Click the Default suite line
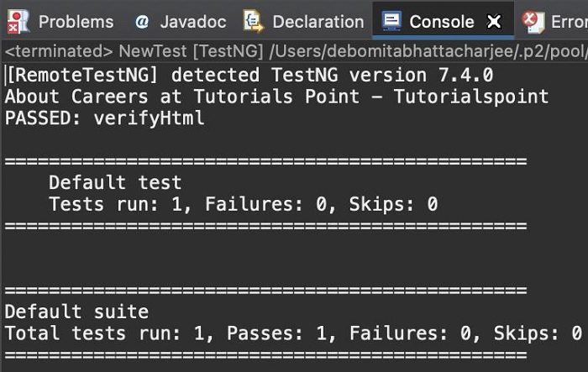 [76, 312]
